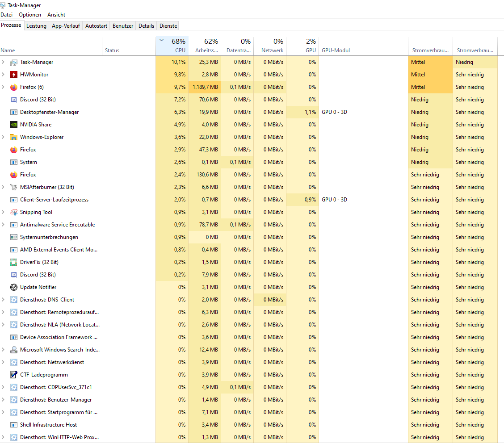This screenshot has width=504, height=444.
Task: Click Desktopfenster-Manager's GPU 0 - 3D cell
Action: pos(364,112)
